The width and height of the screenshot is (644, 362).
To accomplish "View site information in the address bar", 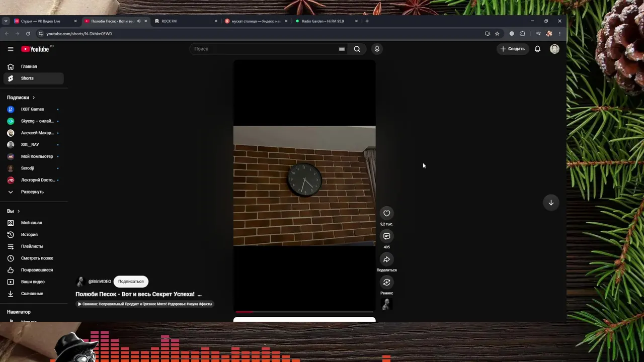I will 41,34.
